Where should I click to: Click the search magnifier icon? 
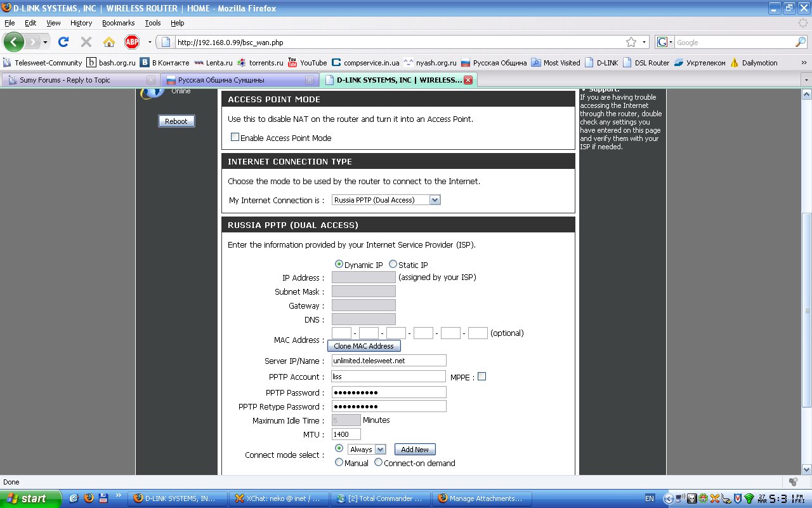[x=801, y=43]
